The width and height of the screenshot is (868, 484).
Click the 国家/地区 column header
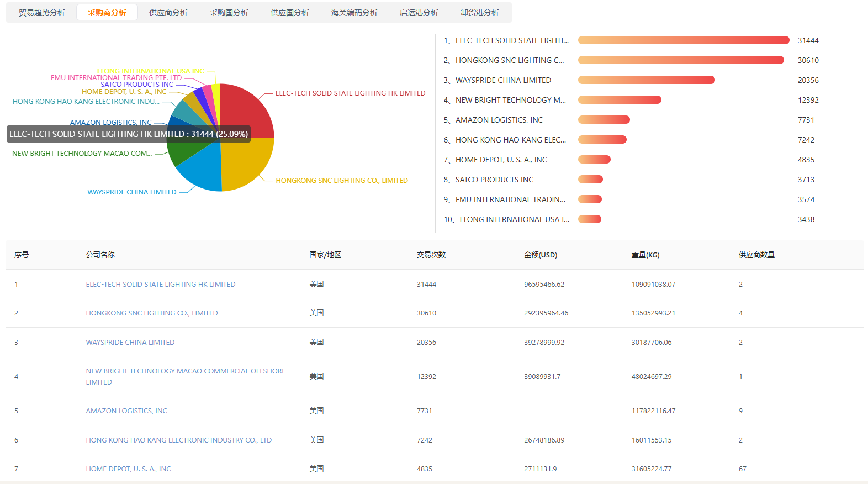coord(325,255)
